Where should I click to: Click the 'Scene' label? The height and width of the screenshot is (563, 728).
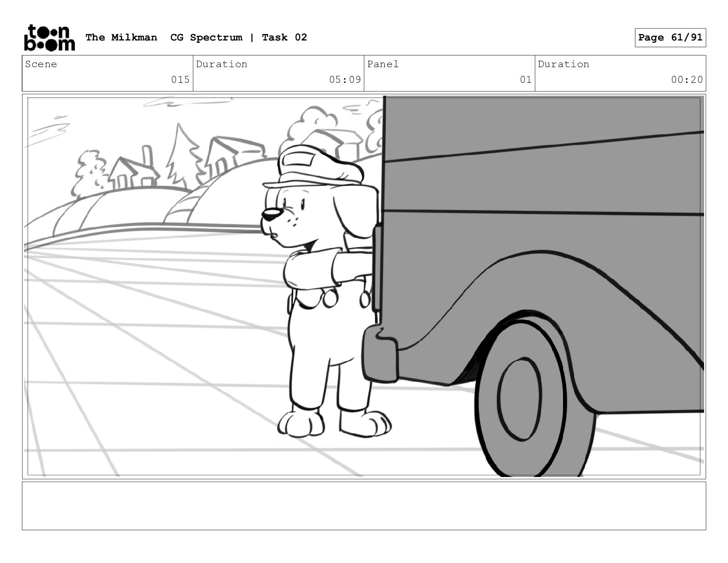click(41, 64)
